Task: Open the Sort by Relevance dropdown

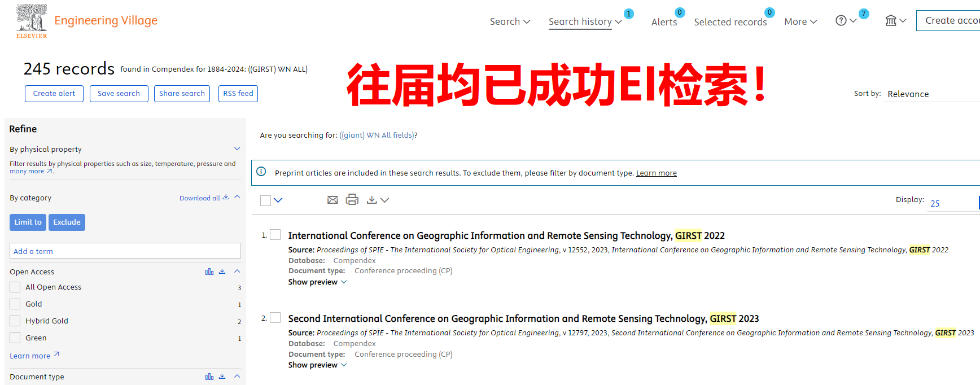Action: pos(933,94)
